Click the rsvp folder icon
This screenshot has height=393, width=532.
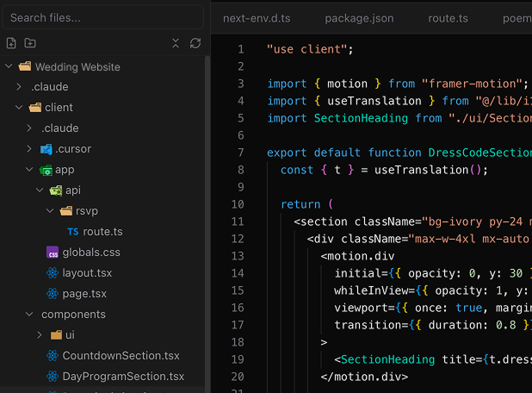pyautogui.click(x=66, y=211)
